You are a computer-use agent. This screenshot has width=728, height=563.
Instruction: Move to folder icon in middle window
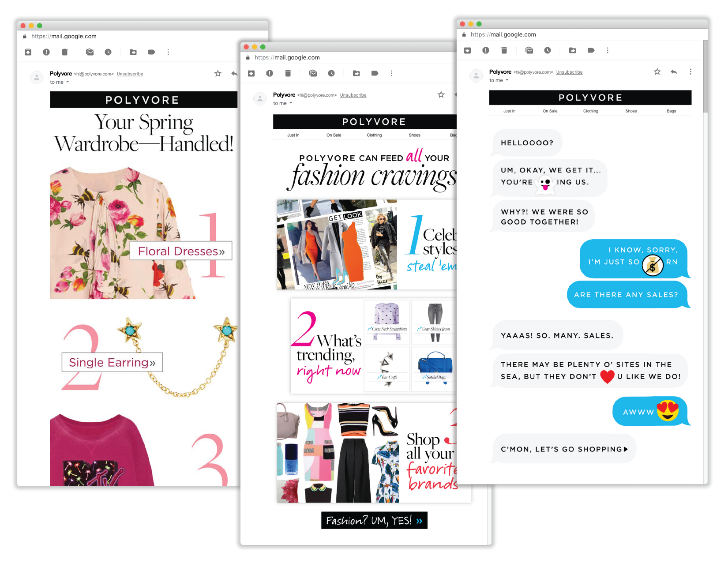[356, 73]
